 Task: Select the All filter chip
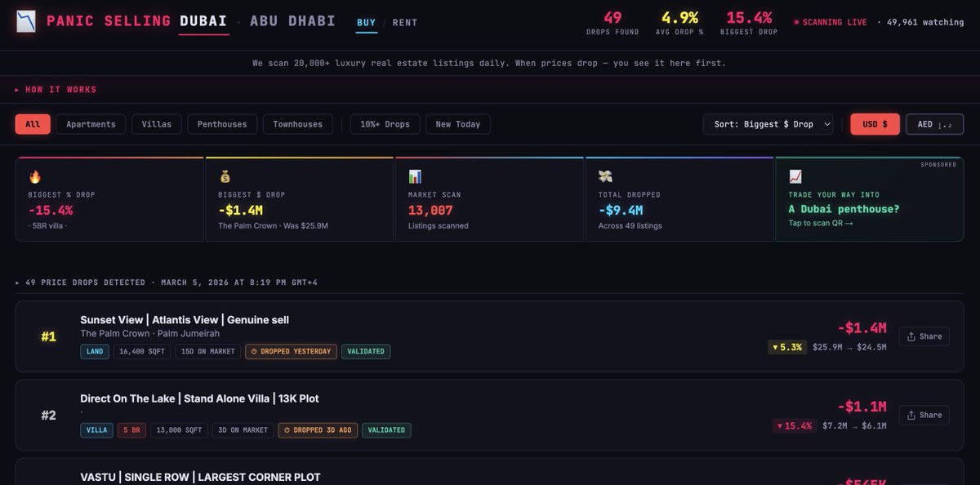pyautogui.click(x=33, y=124)
